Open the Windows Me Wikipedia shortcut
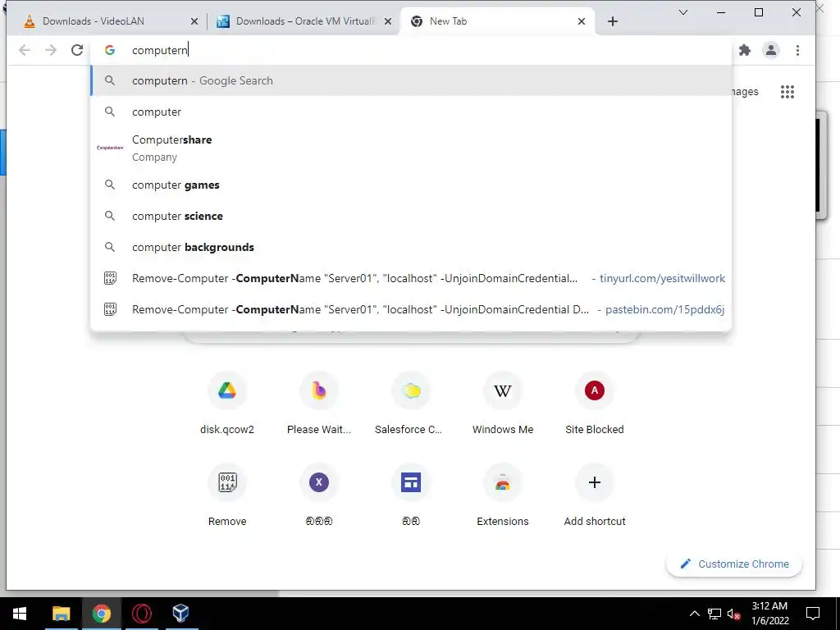 (503, 404)
